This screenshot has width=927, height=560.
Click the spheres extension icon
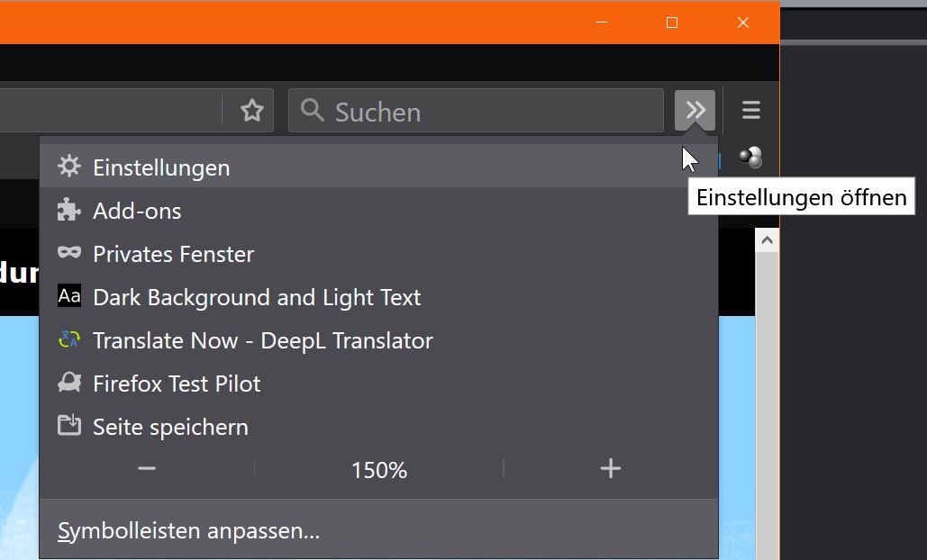[x=750, y=158]
